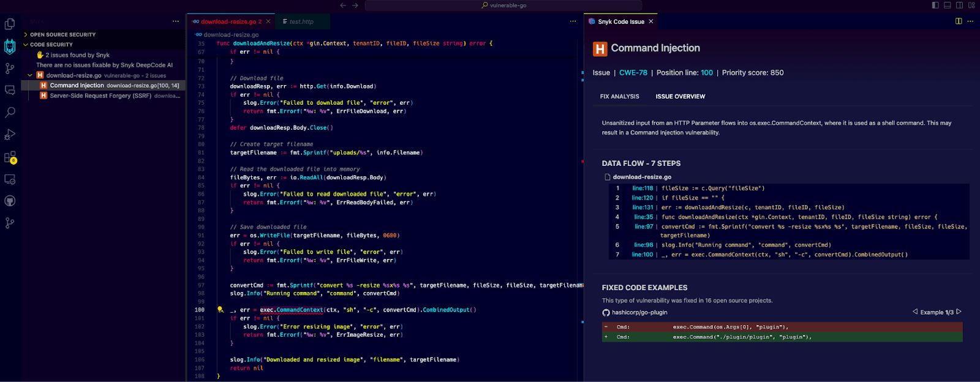Toggle secondary sidebar layout button
This screenshot has width=980, height=382.
pyautogui.click(x=959, y=6)
